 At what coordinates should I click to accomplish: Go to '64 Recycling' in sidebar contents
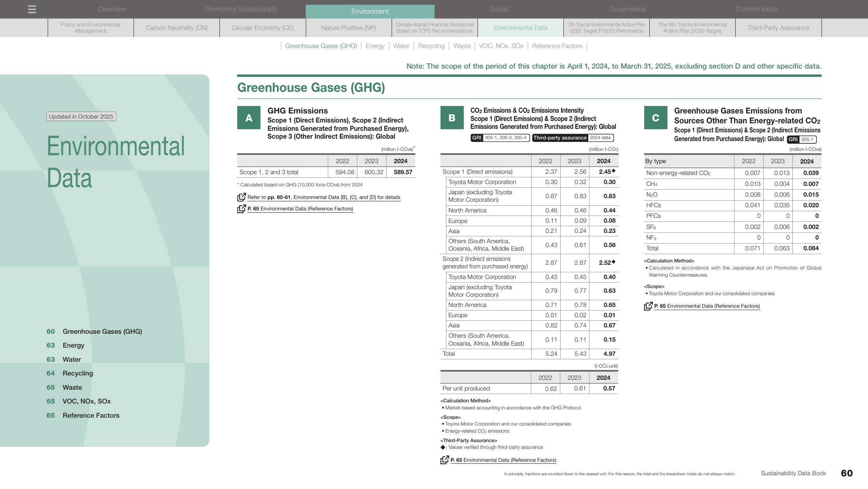tap(70, 374)
